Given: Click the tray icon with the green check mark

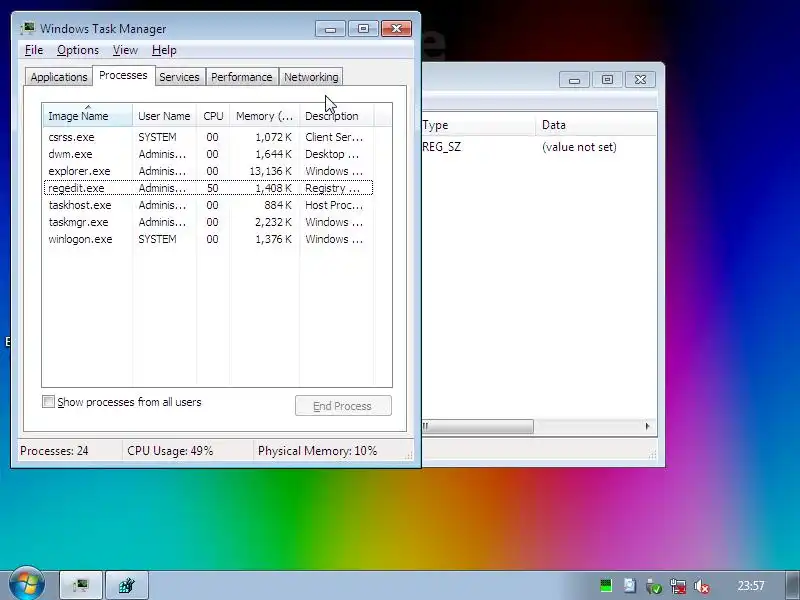Looking at the screenshot, I should 654,586.
